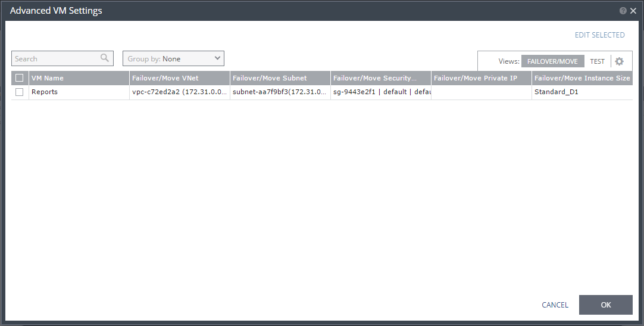Click the Standard_D1 instance size cell
The height and width of the screenshot is (326, 644).
coord(582,92)
